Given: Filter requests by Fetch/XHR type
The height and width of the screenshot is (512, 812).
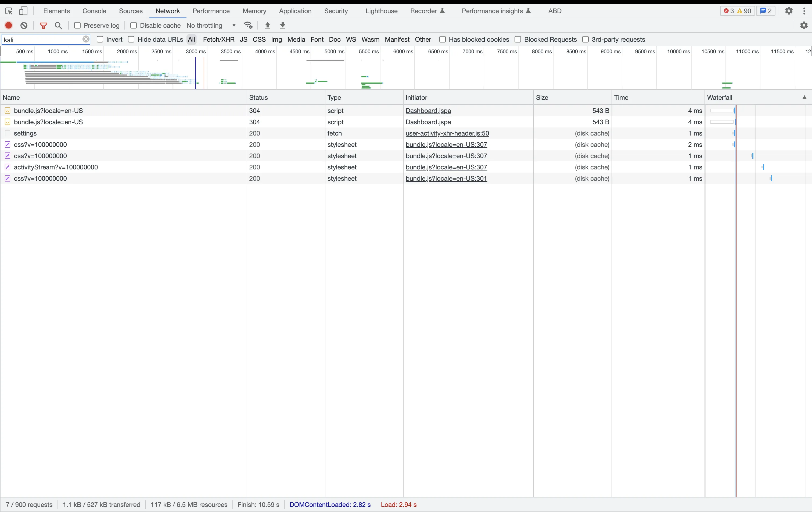Looking at the screenshot, I should (218, 40).
